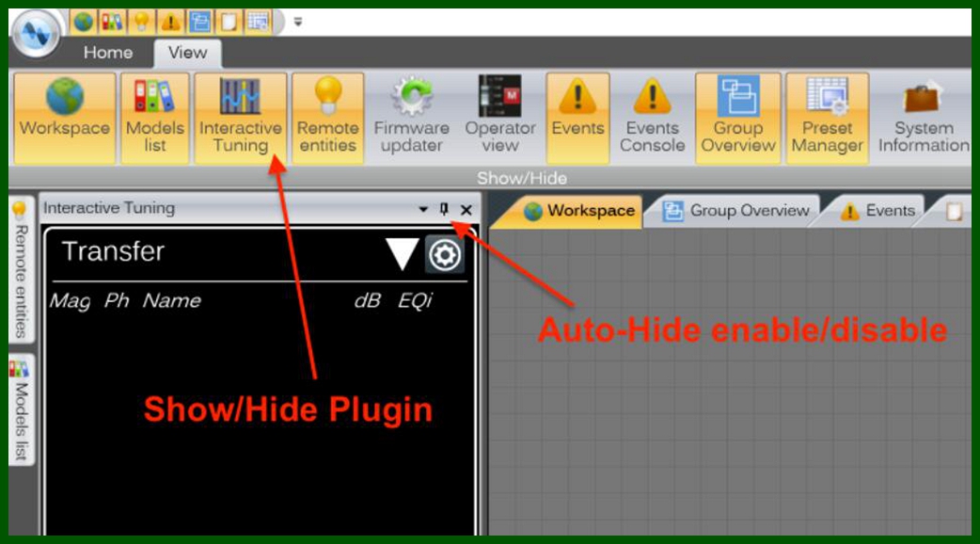This screenshot has width=980, height=544.
Task: Toggle Interactive Tuning plugin in ribbon
Action: coord(240,119)
